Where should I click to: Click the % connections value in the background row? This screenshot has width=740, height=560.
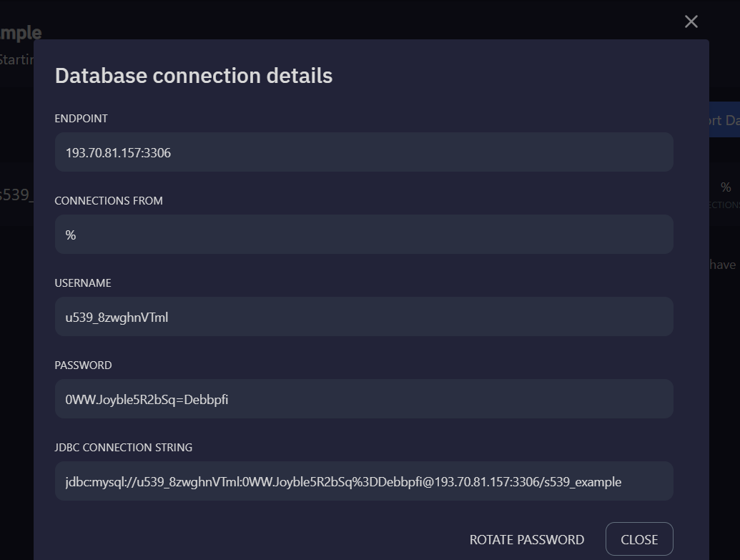[x=726, y=187]
